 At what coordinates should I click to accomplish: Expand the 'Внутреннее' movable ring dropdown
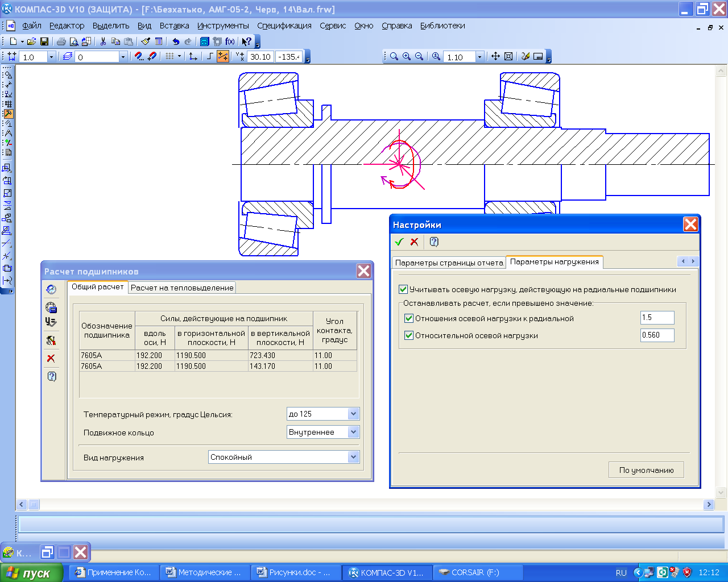pos(353,432)
